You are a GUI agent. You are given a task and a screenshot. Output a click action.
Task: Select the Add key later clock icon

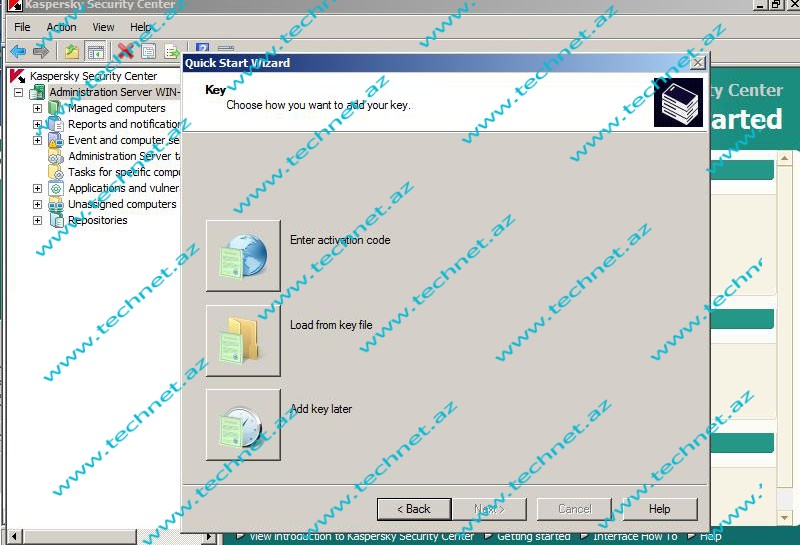pyautogui.click(x=243, y=425)
